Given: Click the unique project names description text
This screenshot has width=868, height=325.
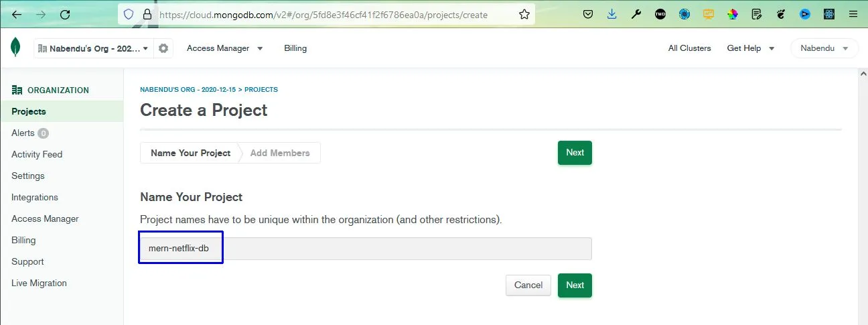Looking at the screenshot, I should (x=321, y=220).
